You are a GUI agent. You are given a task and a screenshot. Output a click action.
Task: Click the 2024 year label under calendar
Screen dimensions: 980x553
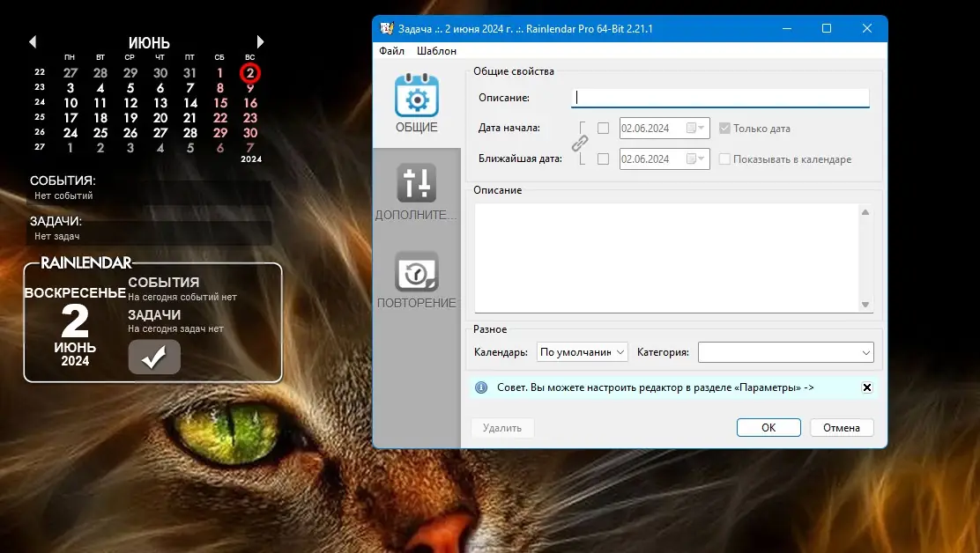251,159
